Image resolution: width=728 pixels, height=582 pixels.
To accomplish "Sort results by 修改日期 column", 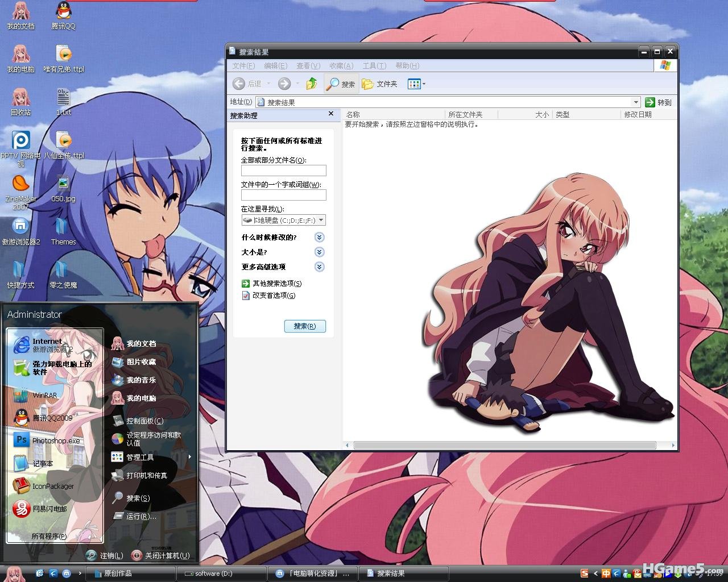I will tap(648, 114).
